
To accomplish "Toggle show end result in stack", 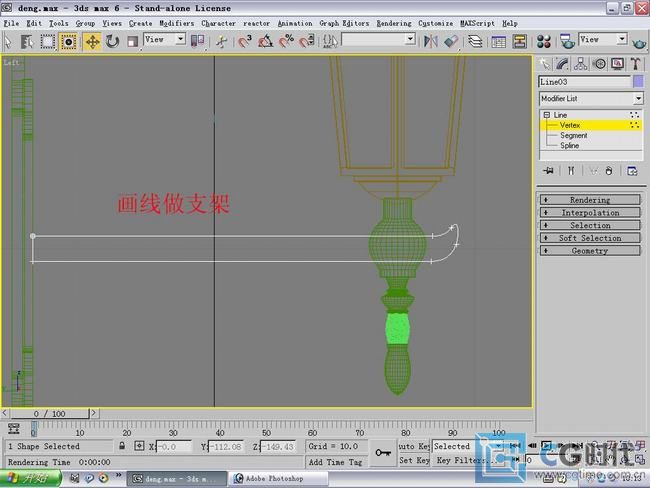I will 569,171.
